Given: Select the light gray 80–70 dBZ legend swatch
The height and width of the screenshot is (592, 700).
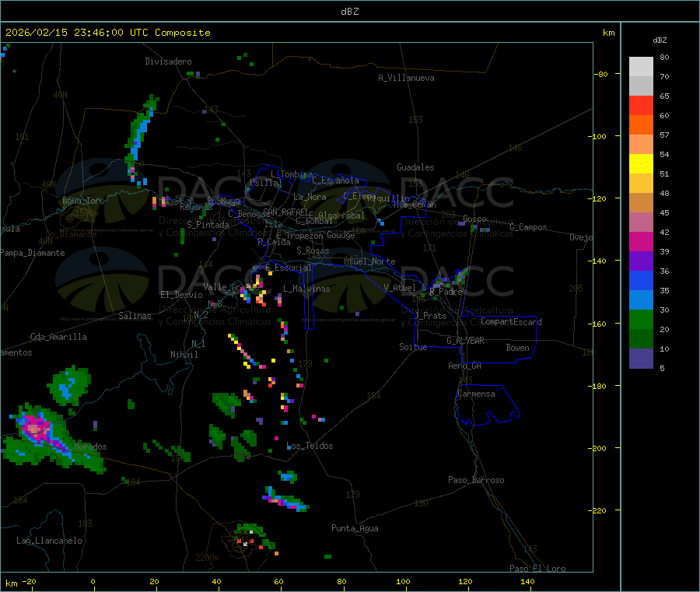Looking at the screenshot, I should tap(641, 67).
